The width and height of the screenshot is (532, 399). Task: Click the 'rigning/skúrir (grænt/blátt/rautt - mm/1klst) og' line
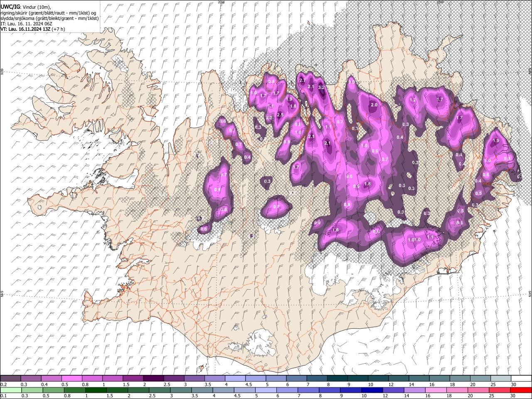tap(48, 13)
